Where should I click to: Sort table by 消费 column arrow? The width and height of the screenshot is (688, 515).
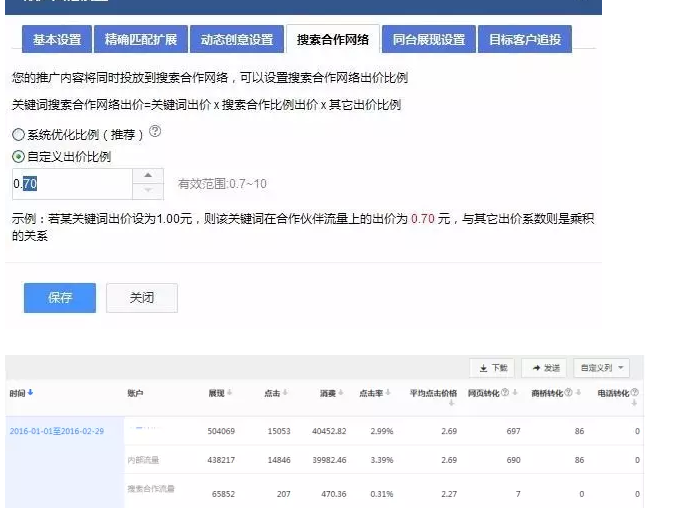[342, 393]
